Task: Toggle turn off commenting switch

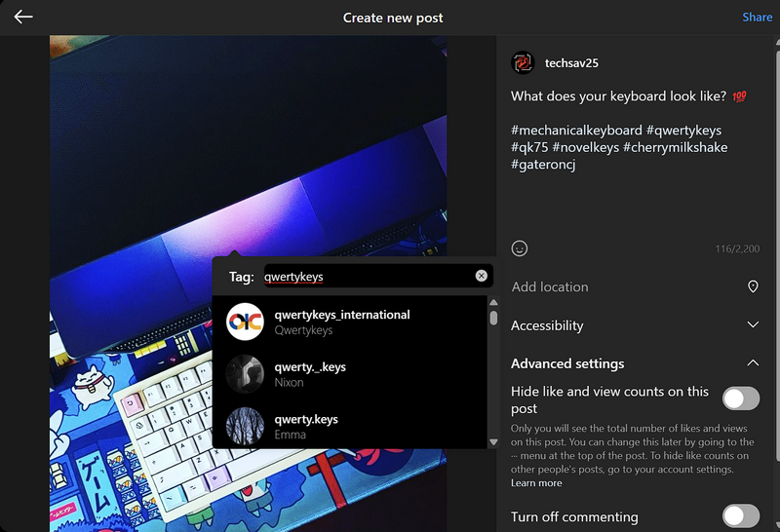Action: click(740, 515)
